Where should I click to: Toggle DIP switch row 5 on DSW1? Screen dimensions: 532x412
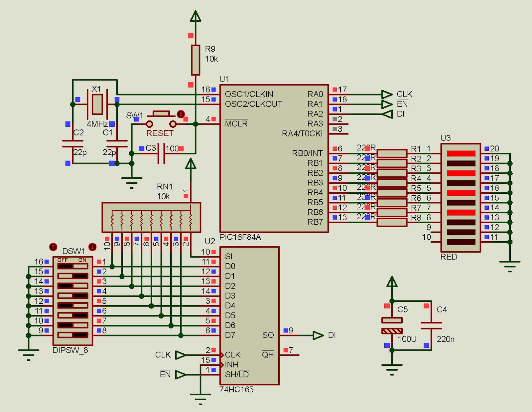tap(72, 306)
